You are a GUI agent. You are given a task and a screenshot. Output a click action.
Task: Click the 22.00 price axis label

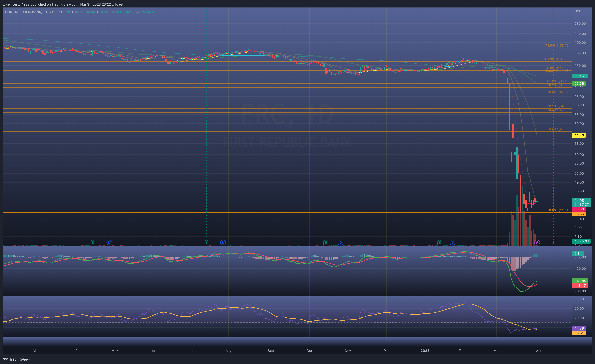click(x=579, y=173)
